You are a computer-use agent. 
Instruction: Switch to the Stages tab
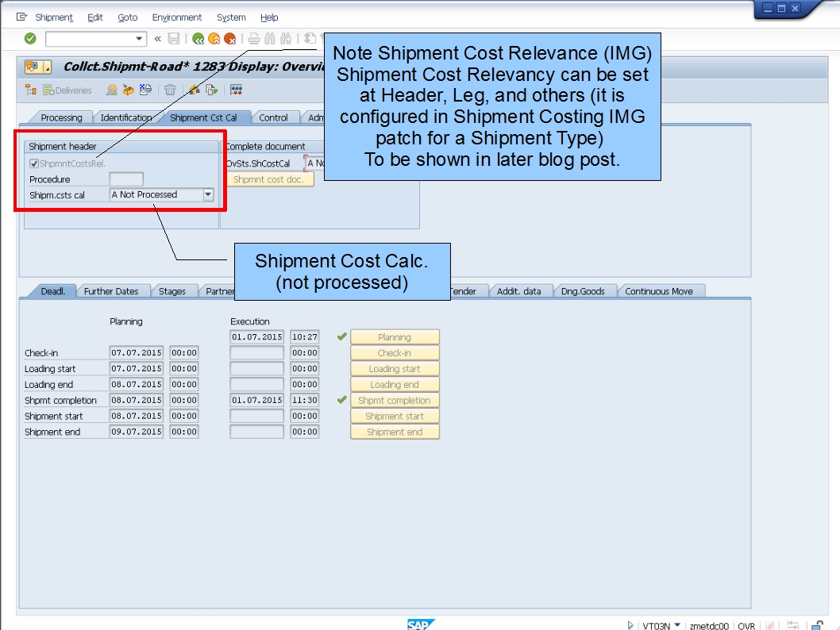click(x=172, y=291)
